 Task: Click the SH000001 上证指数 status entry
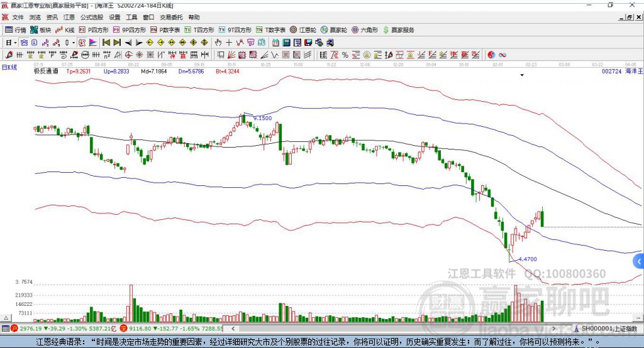(606, 329)
